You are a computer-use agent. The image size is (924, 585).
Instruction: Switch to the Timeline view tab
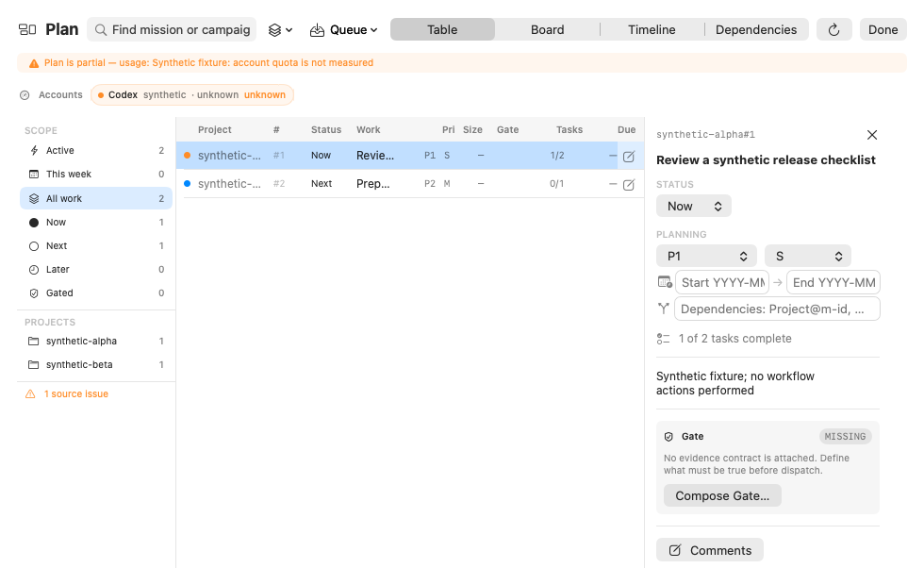[652, 29]
